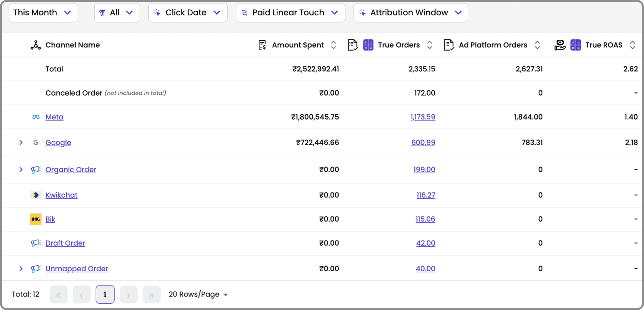This screenshot has width=644, height=310.
Task: Click the Google logo icon
Action: click(36, 143)
